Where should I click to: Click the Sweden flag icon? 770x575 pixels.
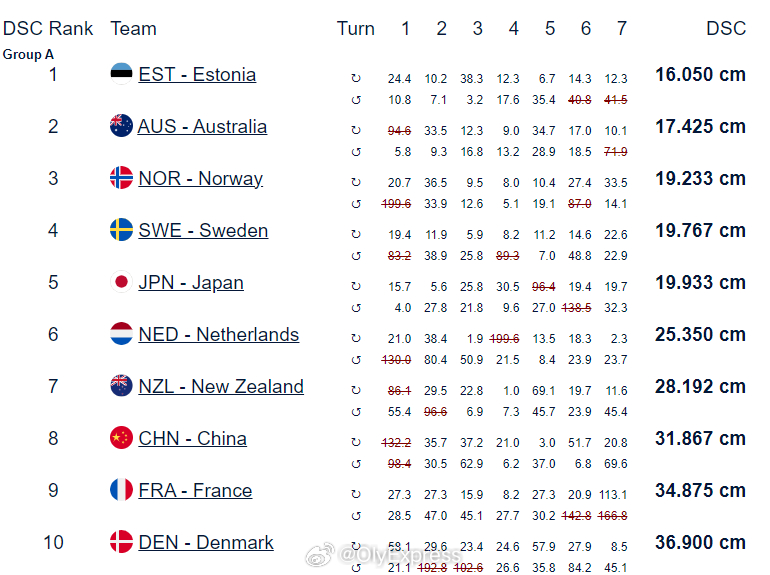pyautogui.click(x=121, y=230)
